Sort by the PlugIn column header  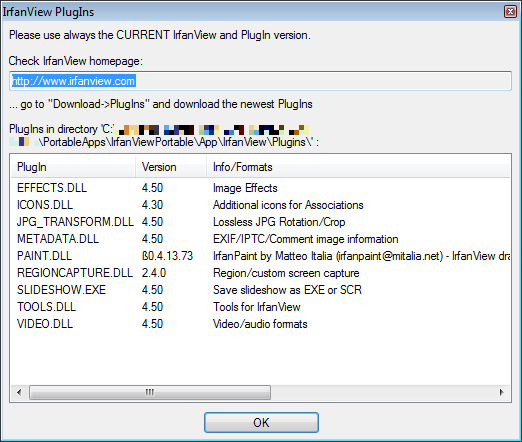click(73, 167)
